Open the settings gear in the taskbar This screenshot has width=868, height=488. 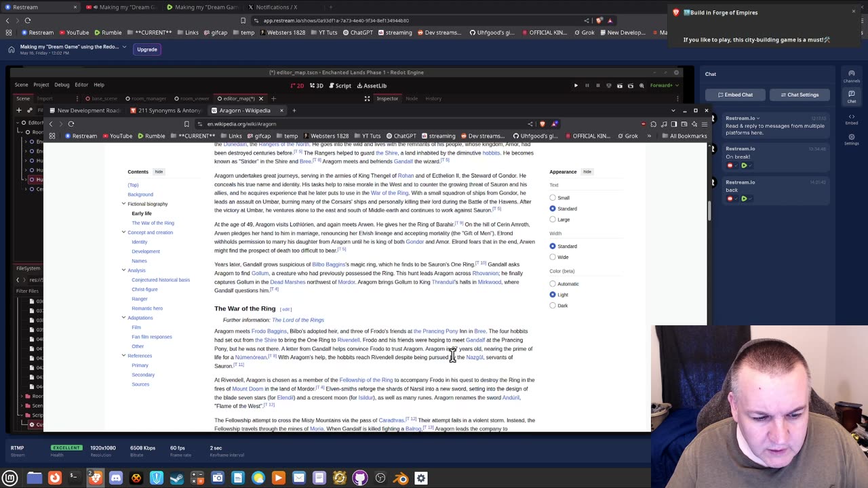pyautogui.click(x=421, y=478)
